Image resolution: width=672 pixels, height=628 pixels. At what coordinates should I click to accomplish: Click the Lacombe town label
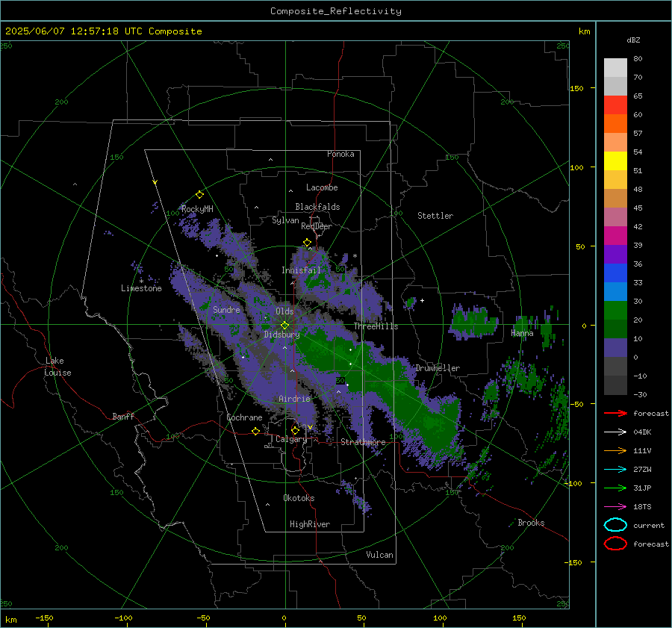[x=322, y=187]
